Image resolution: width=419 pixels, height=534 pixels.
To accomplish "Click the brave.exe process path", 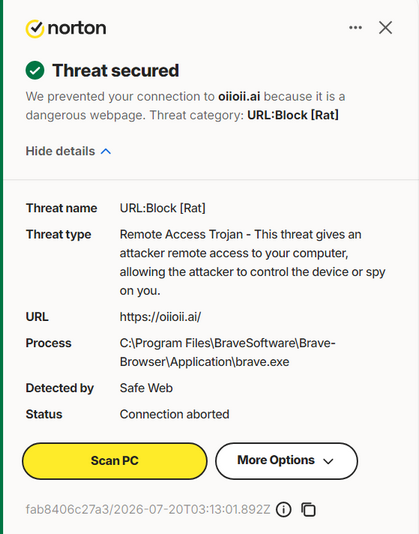I will tap(228, 352).
